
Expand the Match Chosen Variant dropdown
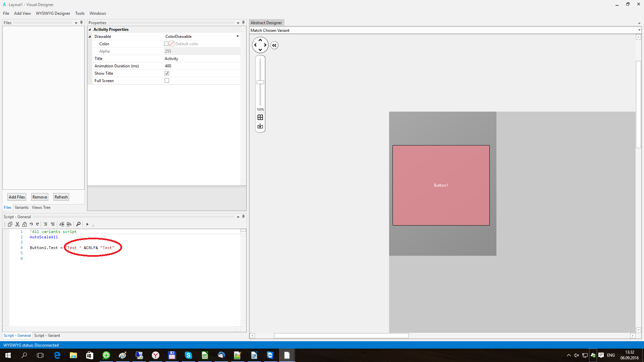[639, 31]
